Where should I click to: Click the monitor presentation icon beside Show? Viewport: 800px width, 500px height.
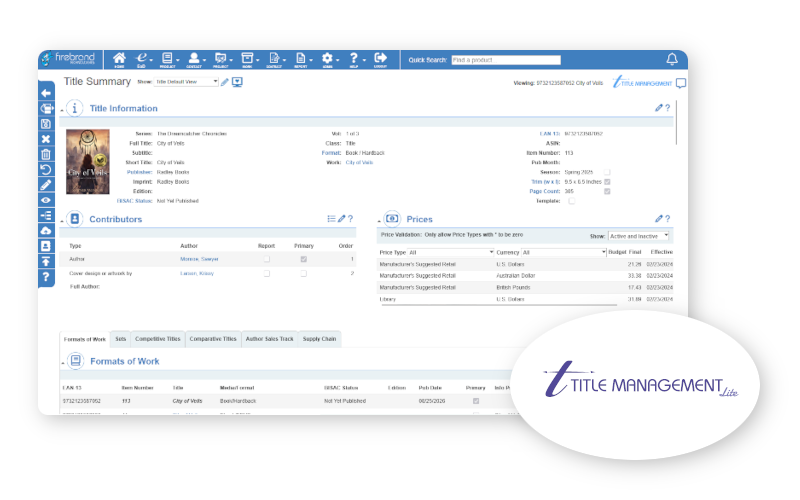[x=237, y=82]
